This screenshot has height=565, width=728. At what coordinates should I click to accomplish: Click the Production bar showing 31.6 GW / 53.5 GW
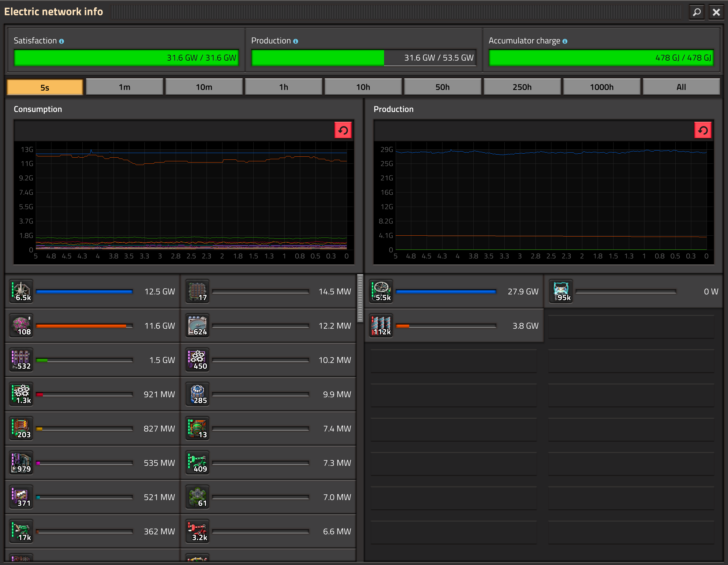pyautogui.click(x=364, y=58)
